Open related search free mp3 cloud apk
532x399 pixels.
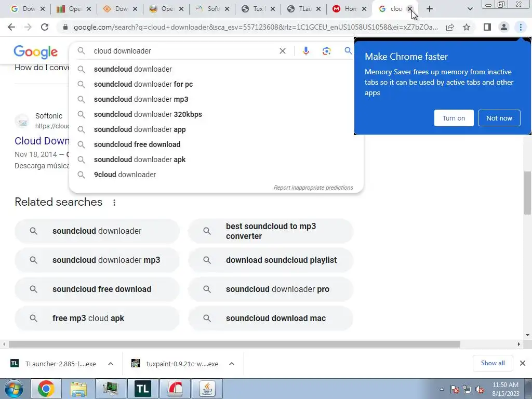pyautogui.click(x=97, y=318)
